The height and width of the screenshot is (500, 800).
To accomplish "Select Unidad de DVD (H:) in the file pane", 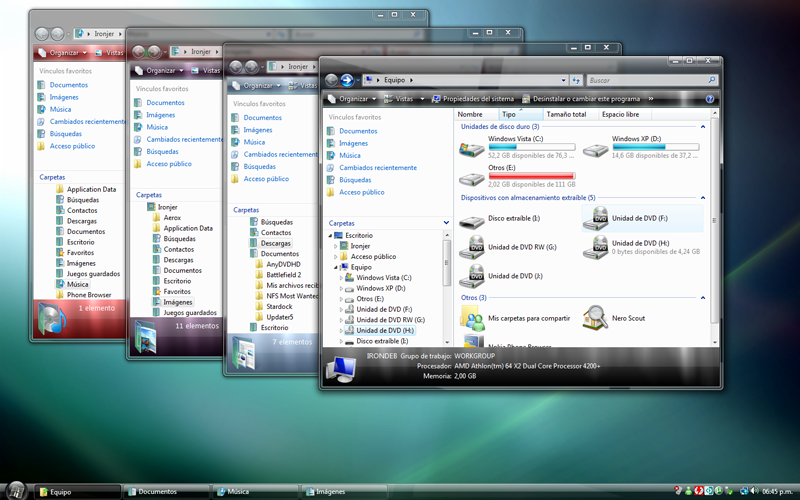I will [642, 247].
